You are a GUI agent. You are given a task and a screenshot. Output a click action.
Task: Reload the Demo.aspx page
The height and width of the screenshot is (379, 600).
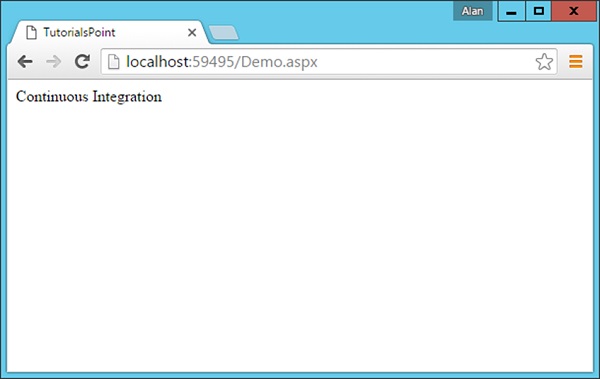click(82, 61)
